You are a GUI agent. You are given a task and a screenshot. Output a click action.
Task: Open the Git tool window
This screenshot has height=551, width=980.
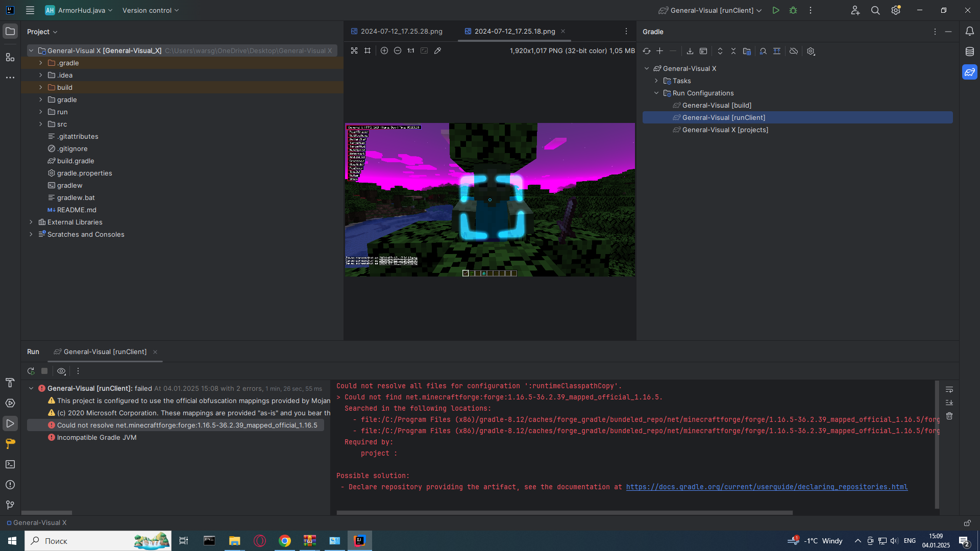10,505
